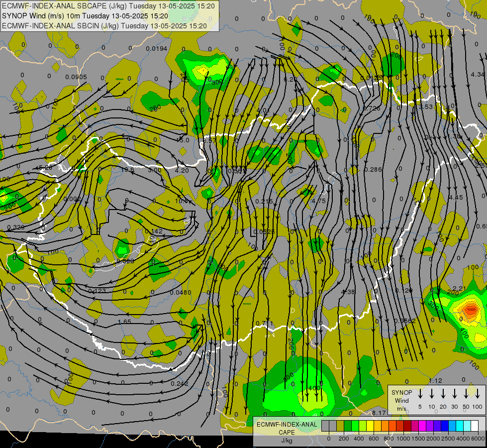Screen dimensions: 487x448
Task: Click the SBCAPE title line at top
Action: 108,6
